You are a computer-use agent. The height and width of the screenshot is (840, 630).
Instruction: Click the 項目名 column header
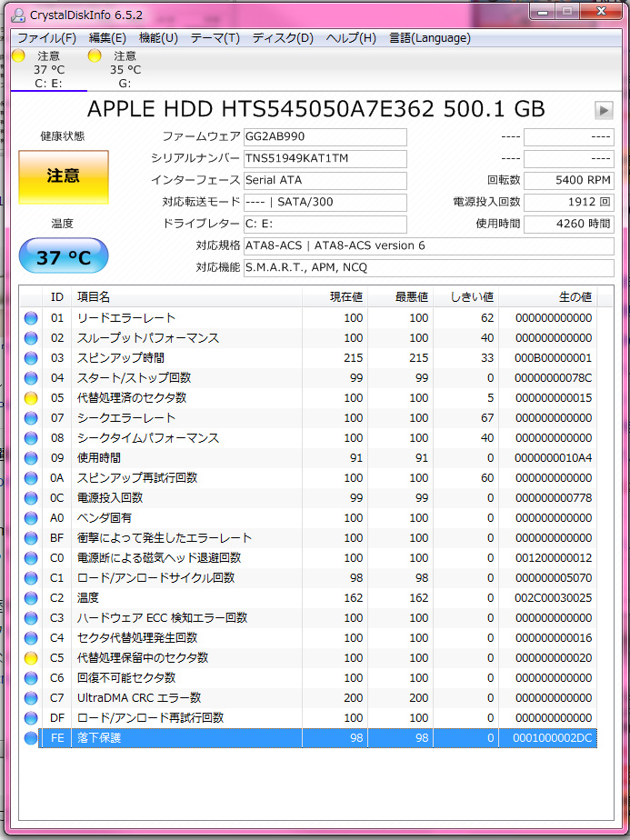(x=186, y=296)
